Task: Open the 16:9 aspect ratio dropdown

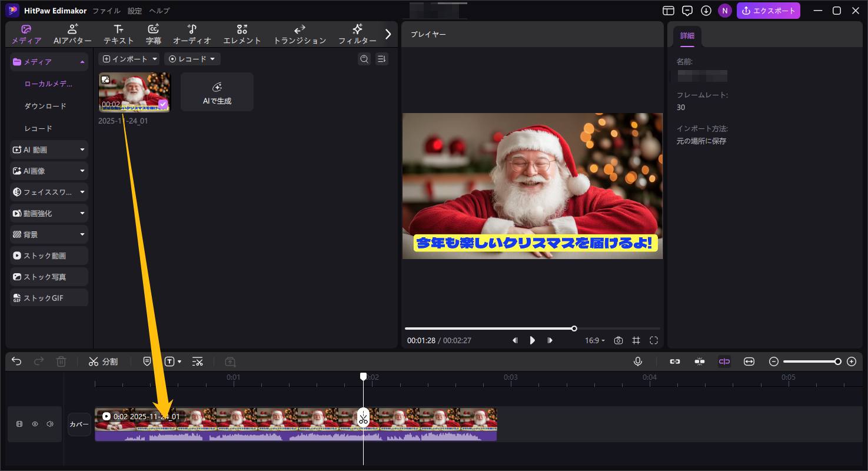Action: click(x=594, y=340)
